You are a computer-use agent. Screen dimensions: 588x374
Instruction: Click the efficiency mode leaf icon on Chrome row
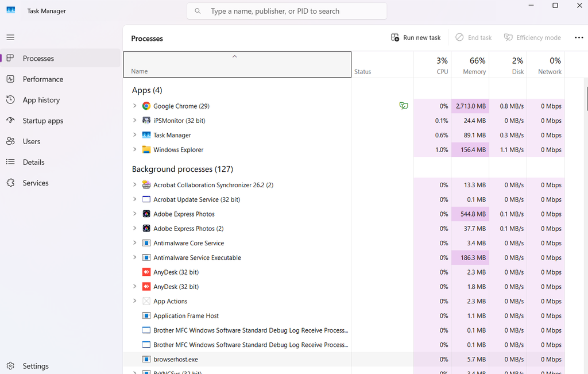point(404,106)
